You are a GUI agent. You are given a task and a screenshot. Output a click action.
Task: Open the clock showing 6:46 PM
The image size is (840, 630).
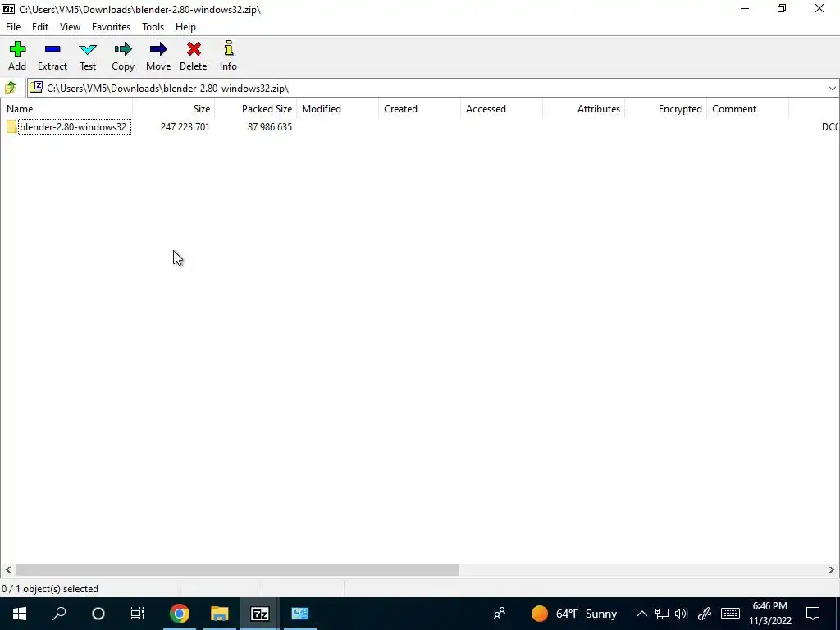pos(769,614)
